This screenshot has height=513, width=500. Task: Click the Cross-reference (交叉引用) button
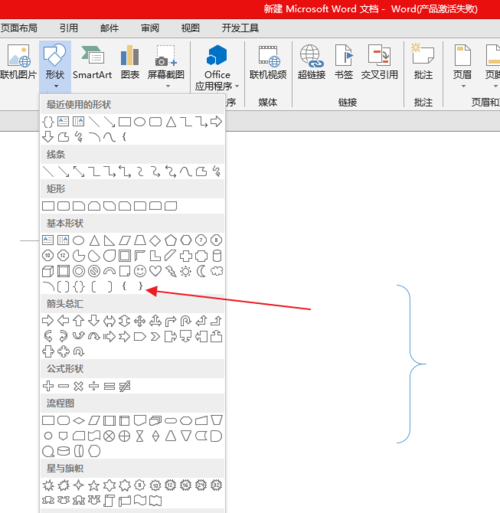pos(379,62)
